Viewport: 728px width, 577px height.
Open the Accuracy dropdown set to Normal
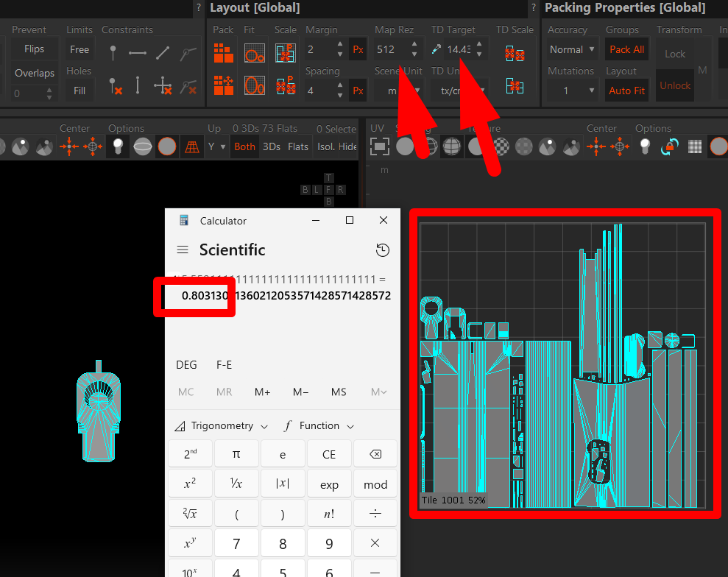click(x=571, y=50)
